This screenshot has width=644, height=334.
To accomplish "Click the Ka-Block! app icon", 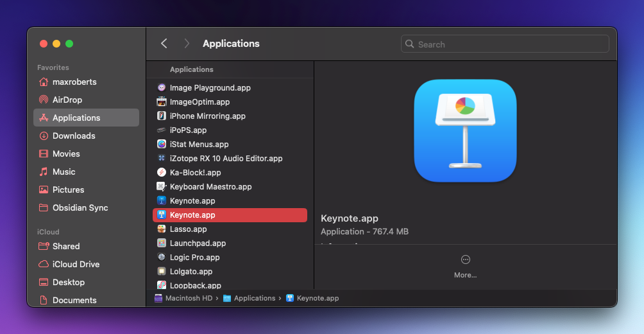I will click(x=162, y=173).
